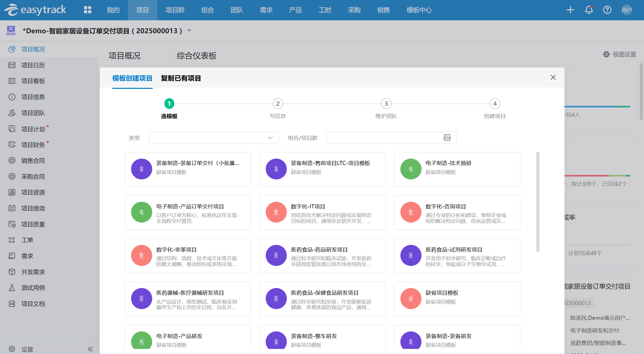The height and width of the screenshot is (354, 644).
Task: Open the 模板中心 menu item
Action: tap(419, 10)
